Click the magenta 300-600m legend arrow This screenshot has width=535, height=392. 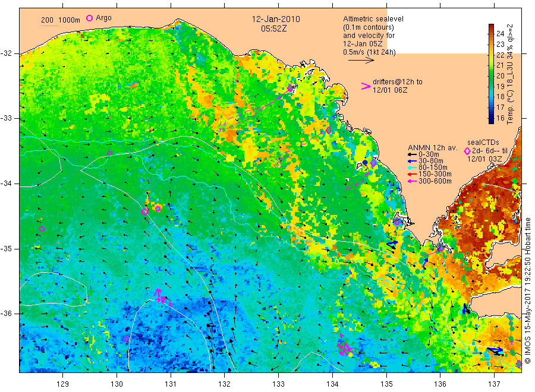412,181
